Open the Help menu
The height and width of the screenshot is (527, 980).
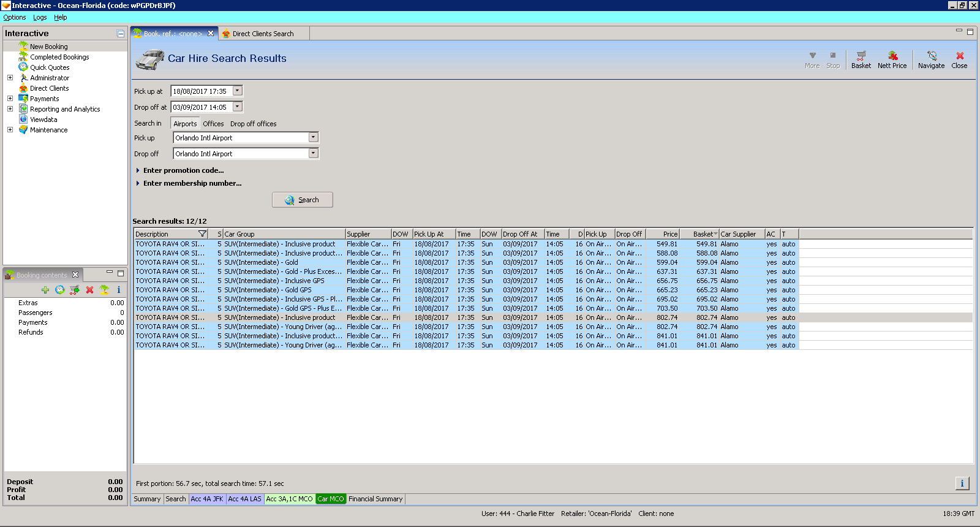pyautogui.click(x=61, y=17)
